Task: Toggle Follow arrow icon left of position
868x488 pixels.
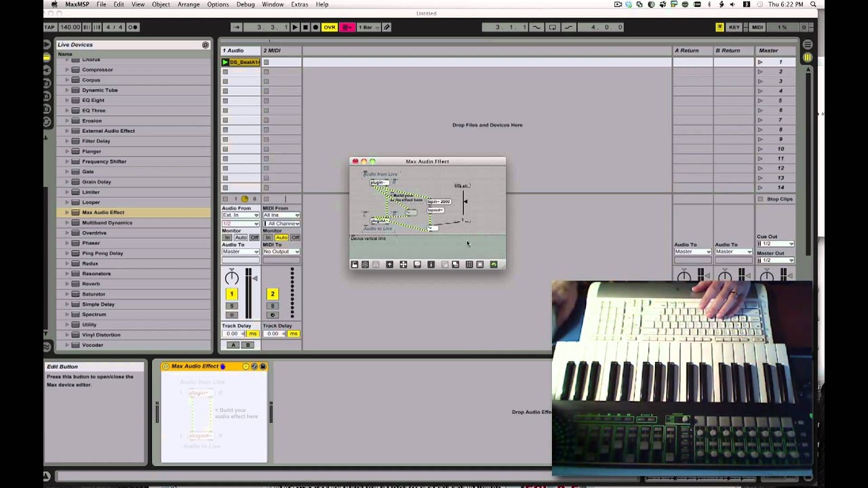Action: pyautogui.click(x=236, y=27)
